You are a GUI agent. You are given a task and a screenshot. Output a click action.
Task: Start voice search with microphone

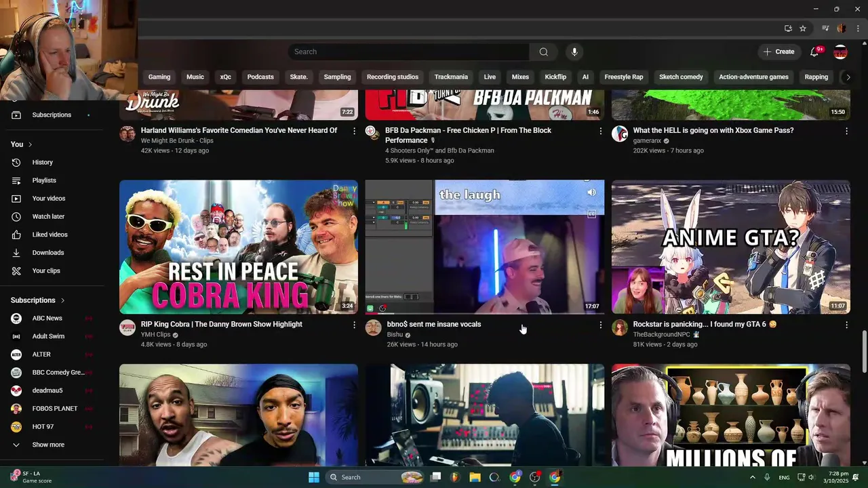(574, 52)
